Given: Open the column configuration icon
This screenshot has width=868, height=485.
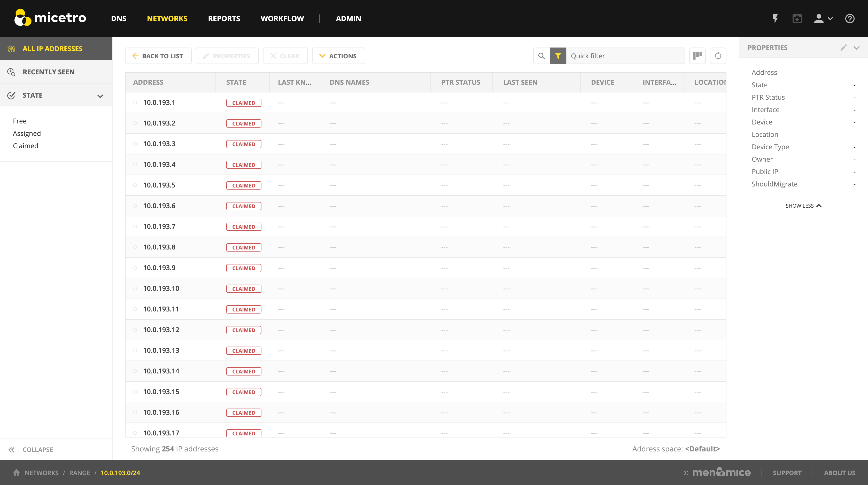Looking at the screenshot, I should (x=698, y=56).
